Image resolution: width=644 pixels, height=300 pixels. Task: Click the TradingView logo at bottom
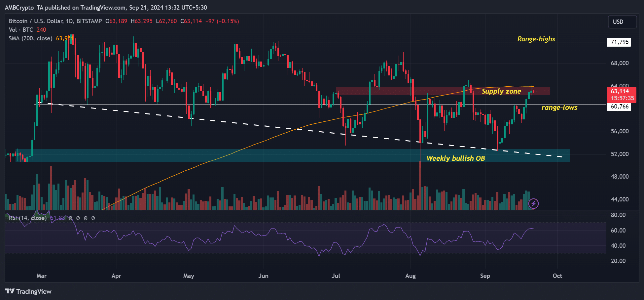tap(28, 291)
